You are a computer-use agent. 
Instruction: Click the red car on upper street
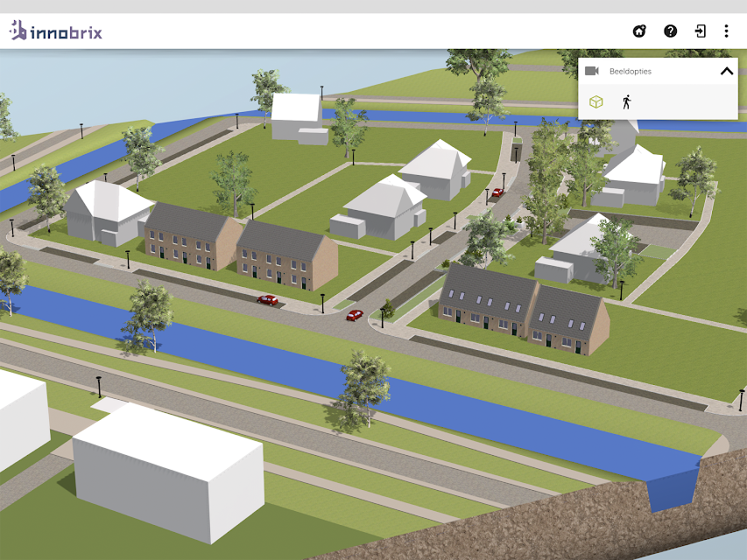point(497,192)
